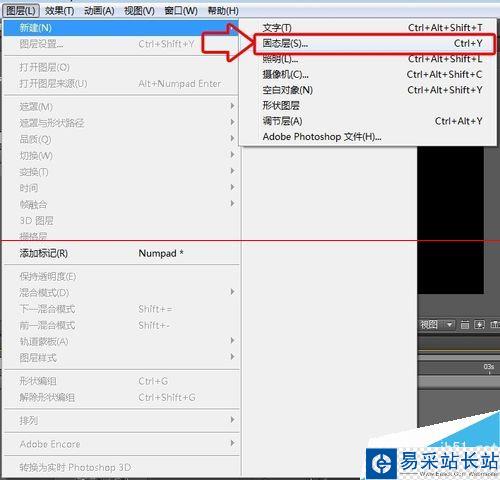Image resolution: width=500 pixels, height=480 pixels.
Task: Expand the 品质(Q) submenu
Action: click(x=121, y=139)
